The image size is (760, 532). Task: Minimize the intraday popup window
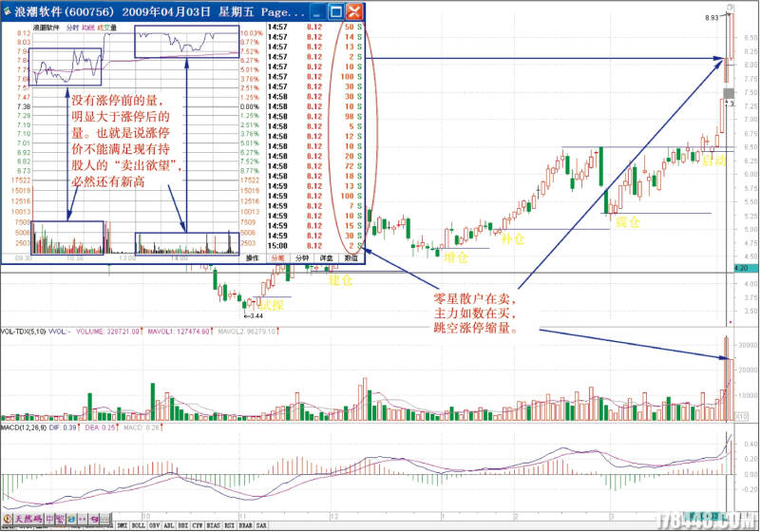[316, 12]
